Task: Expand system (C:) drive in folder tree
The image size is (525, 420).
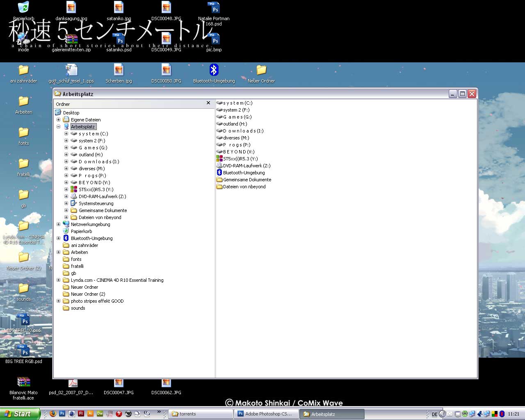Action: click(x=66, y=134)
